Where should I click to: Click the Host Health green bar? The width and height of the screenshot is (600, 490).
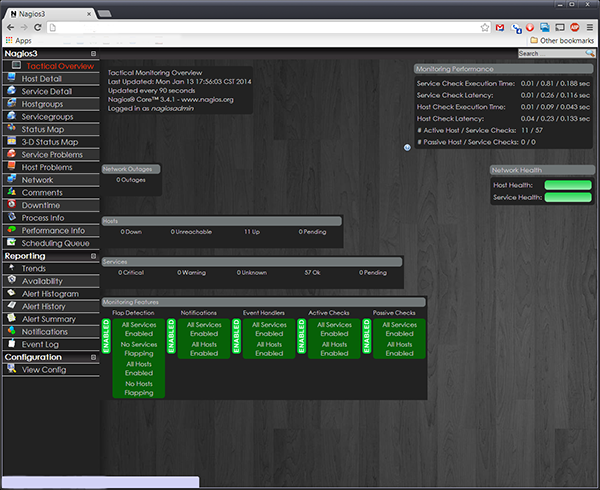pos(568,185)
